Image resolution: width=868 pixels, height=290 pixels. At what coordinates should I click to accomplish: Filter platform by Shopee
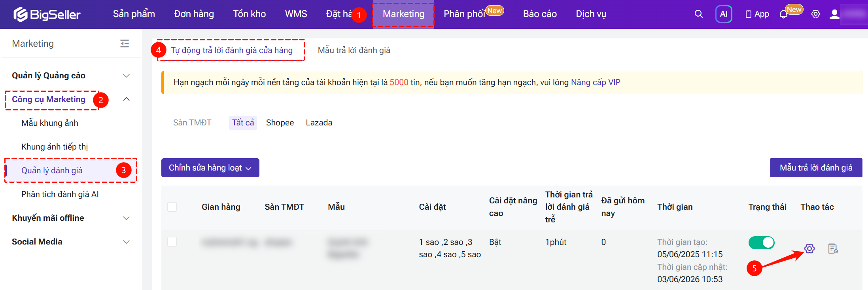click(x=280, y=123)
